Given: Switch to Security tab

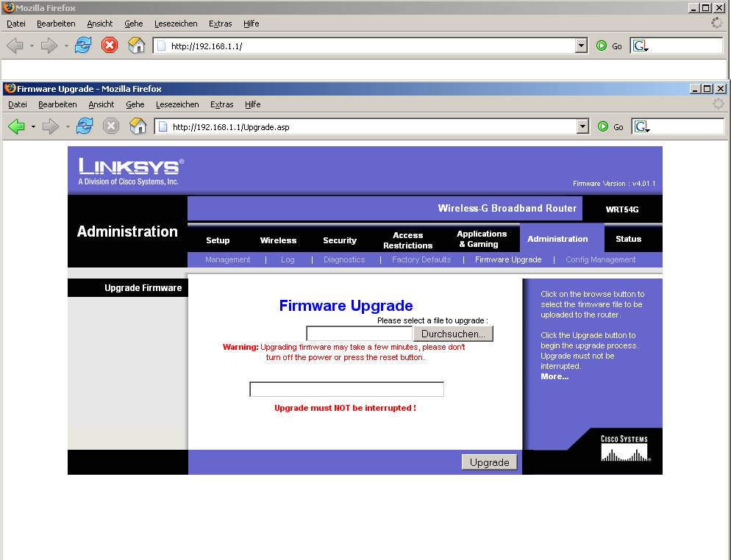Looking at the screenshot, I should click(x=340, y=240).
